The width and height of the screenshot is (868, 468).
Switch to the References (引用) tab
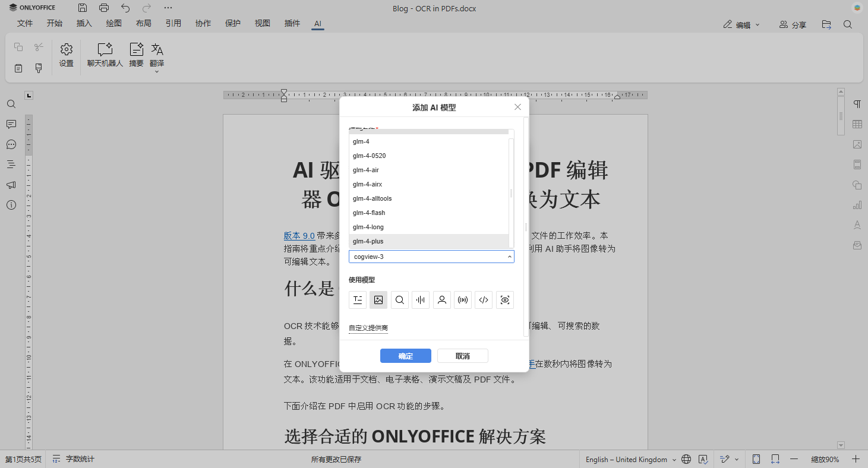tap(173, 23)
